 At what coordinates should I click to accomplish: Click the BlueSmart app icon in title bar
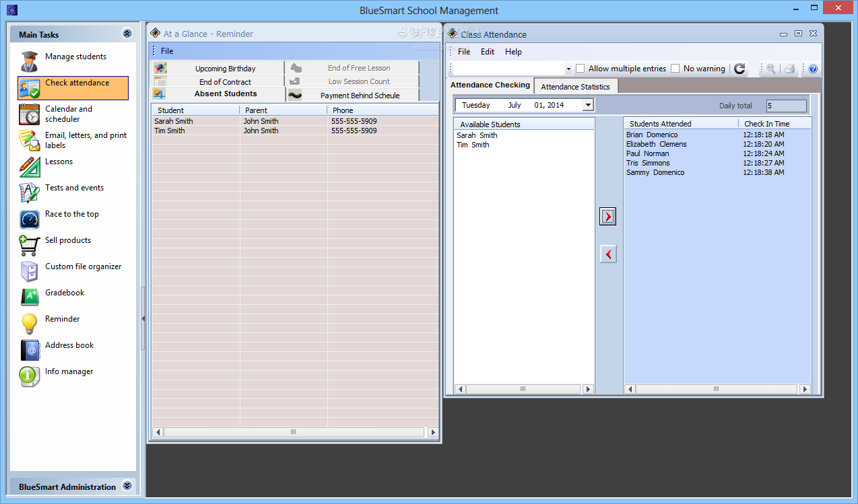coord(11,10)
